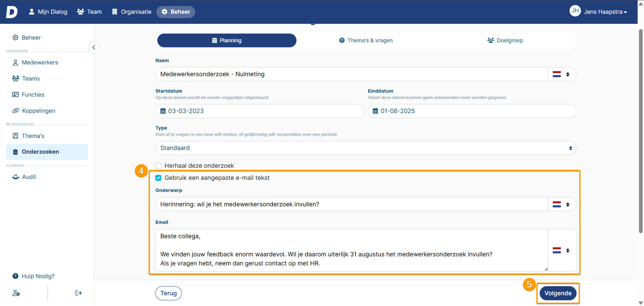Click the Volgende button

(x=558, y=293)
